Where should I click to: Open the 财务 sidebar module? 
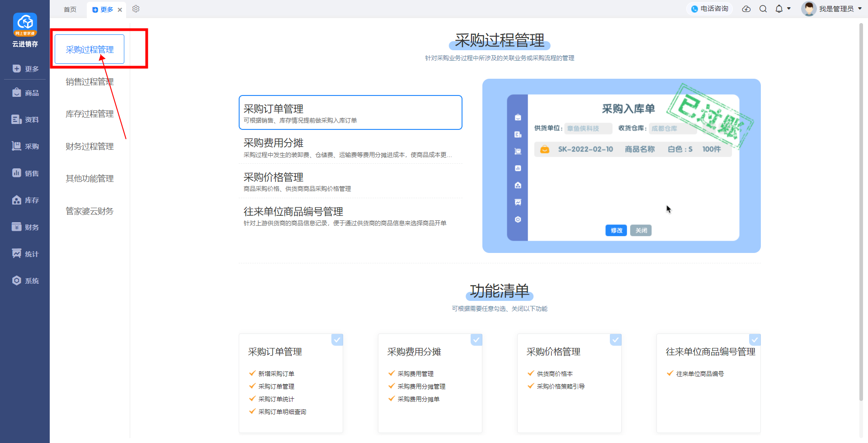coord(25,227)
